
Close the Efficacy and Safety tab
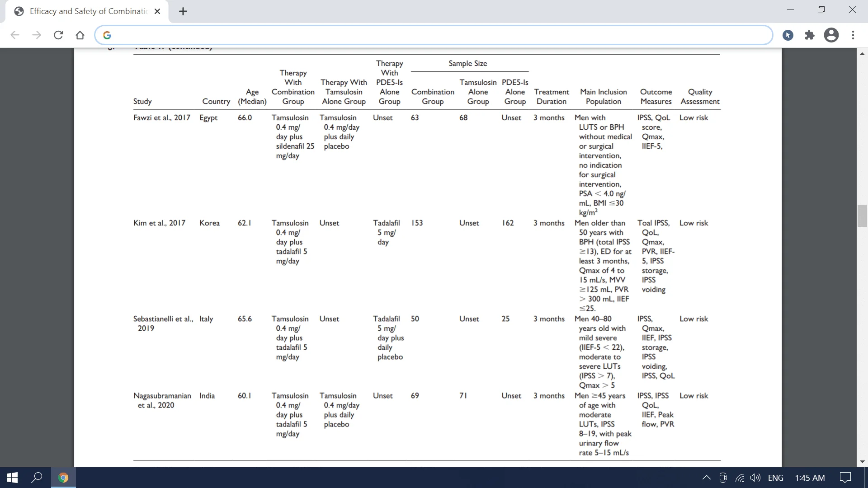pos(157,11)
